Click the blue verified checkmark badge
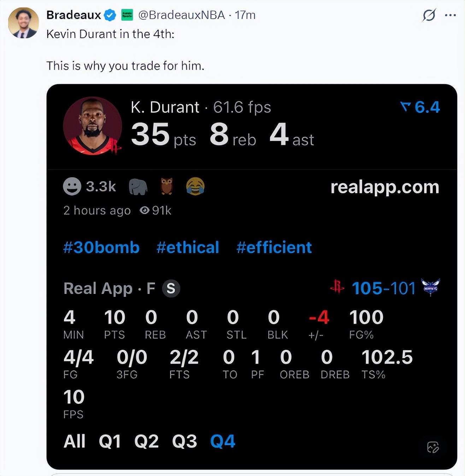Screen dimensions: 465x476 pyautogui.click(x=110, y=15)
